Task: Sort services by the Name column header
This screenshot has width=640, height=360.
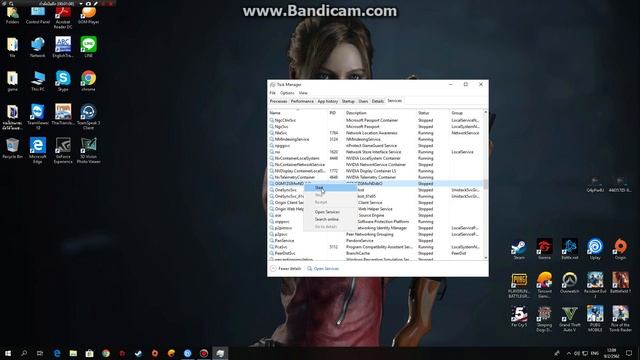Action: [x=298, y=113]
